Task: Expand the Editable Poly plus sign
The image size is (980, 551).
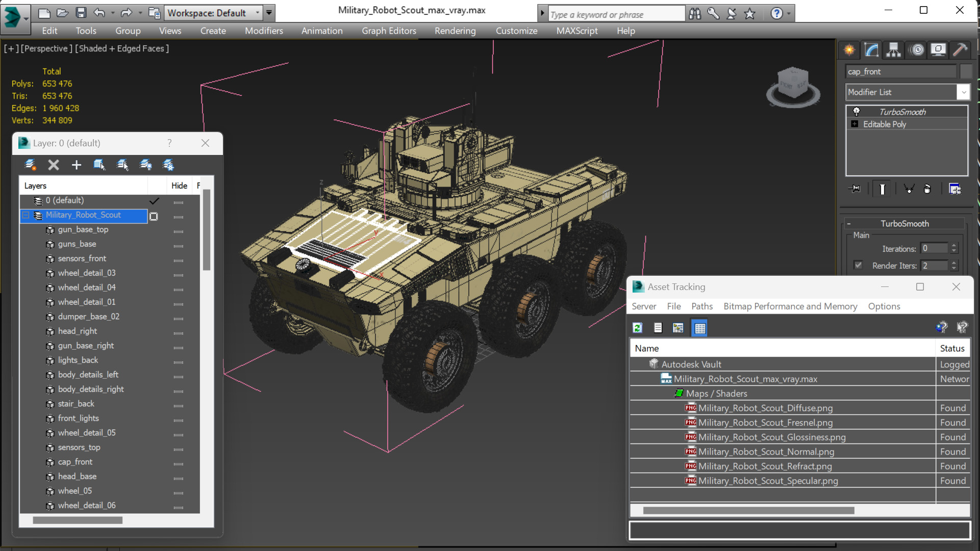Action: click(x=855, y=124)
